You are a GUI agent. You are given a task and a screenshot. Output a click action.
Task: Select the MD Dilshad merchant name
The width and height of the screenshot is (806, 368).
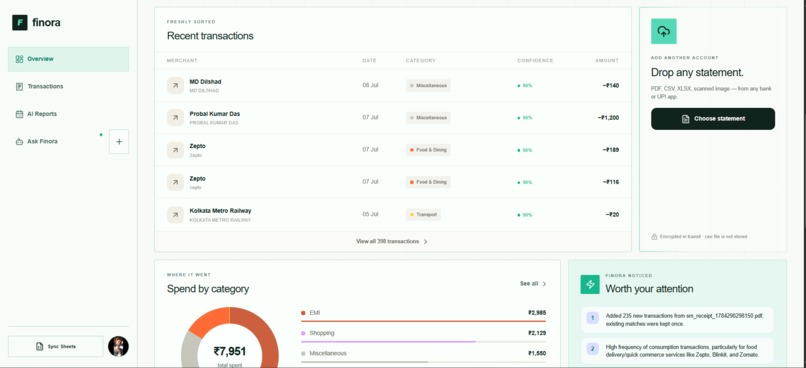206,82
